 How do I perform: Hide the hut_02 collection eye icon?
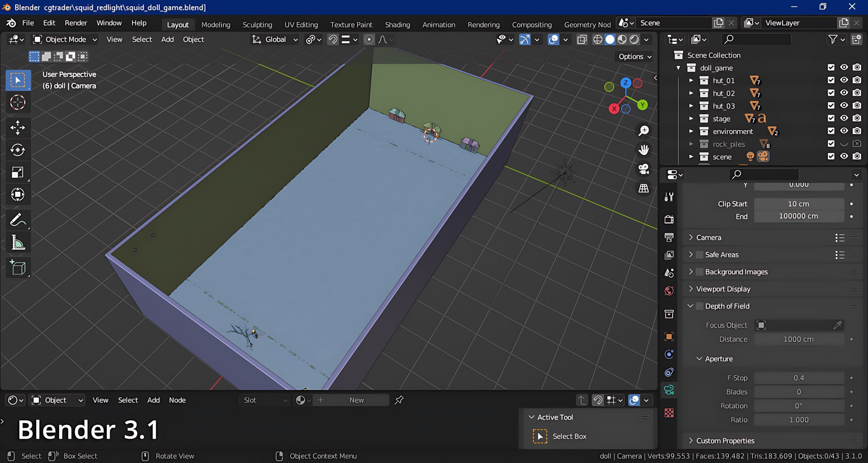(844, 93)
